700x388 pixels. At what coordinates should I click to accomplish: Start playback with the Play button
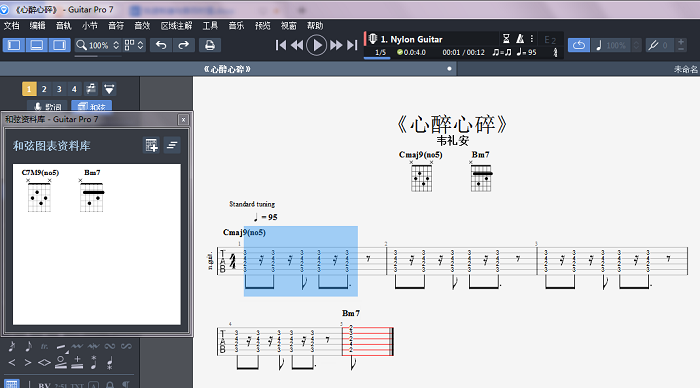(317, 45)
